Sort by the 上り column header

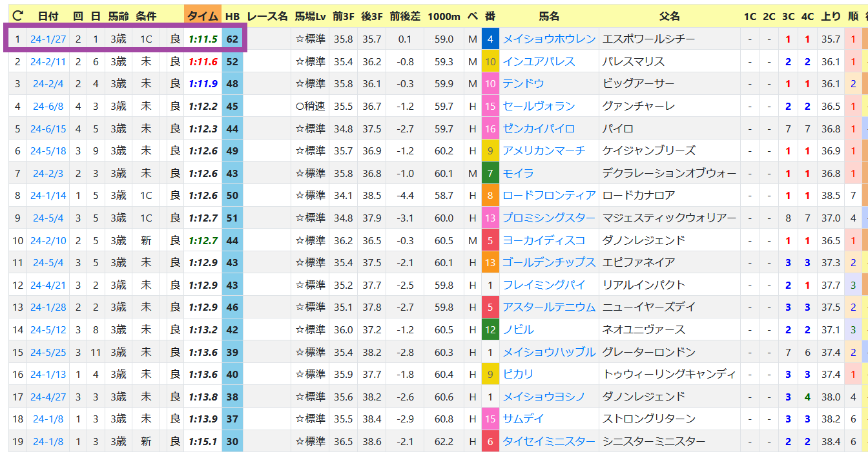coord(831,16)
